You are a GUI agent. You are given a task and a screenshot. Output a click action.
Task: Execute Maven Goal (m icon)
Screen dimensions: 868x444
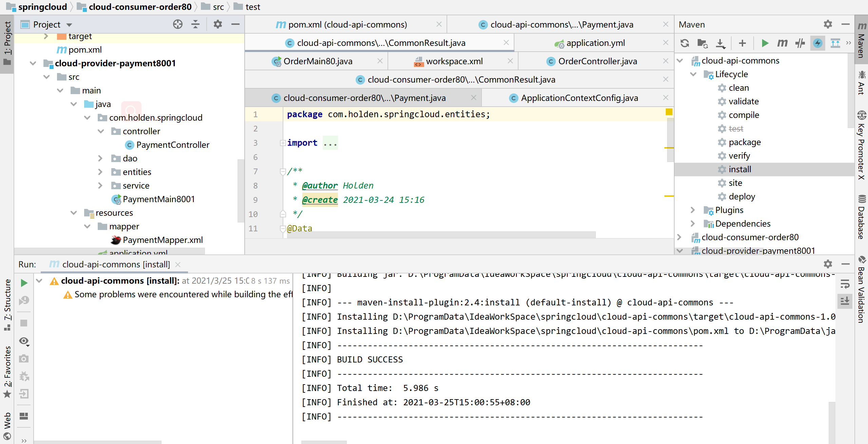point(782,43)
